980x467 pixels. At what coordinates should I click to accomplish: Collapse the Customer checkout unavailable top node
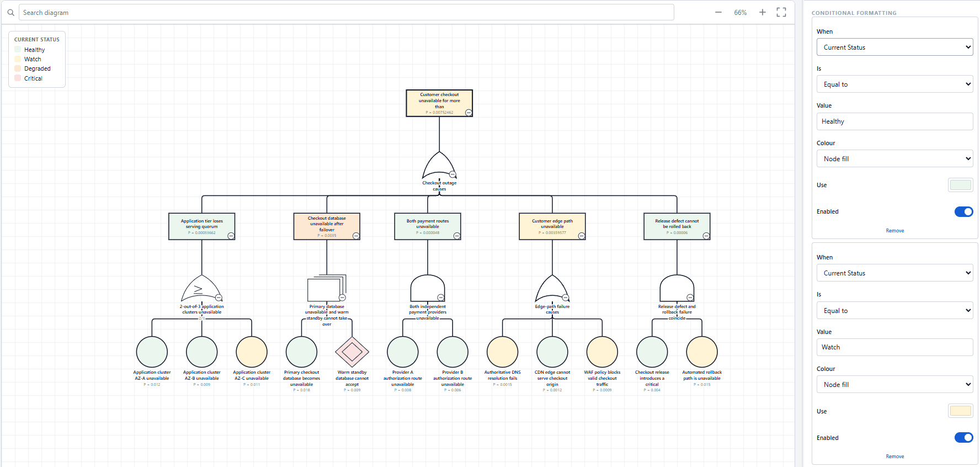tap(468, 113)
